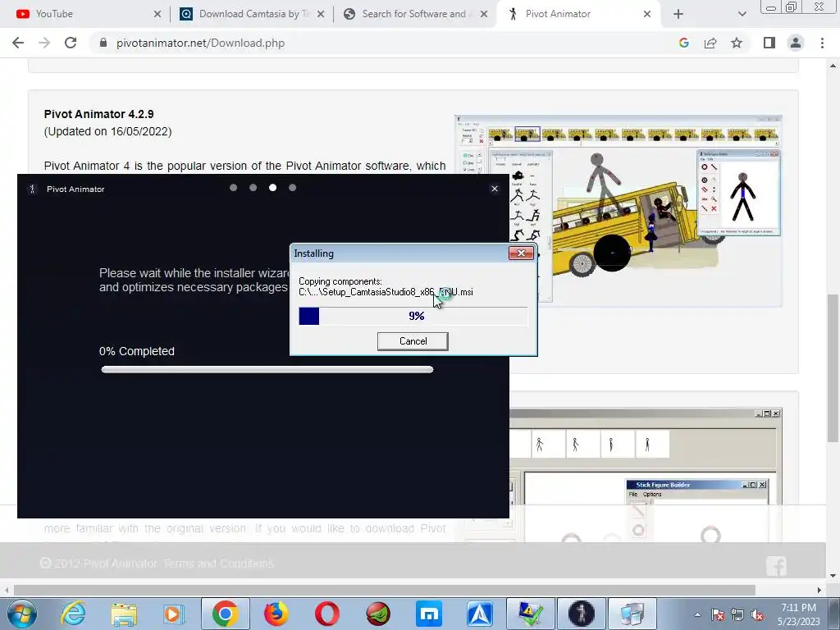840x630 pixels.
Task: Close the Search for Software tab
Action: click(484, 14)
